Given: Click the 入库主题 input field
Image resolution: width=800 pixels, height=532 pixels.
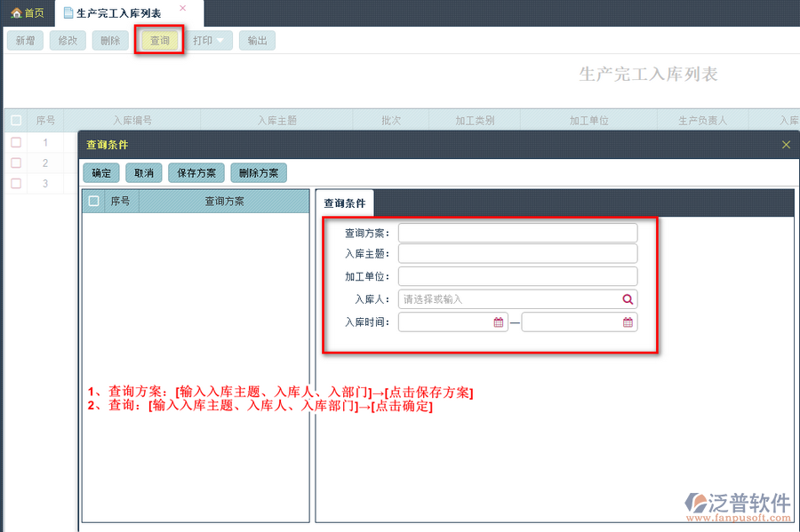Looking at the screenshot, I should (518, 253).
